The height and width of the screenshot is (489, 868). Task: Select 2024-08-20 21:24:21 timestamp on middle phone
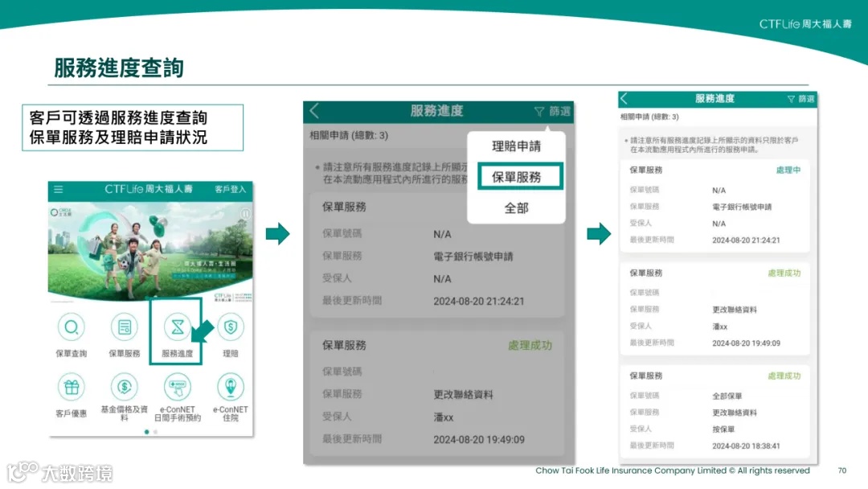click(x=479, y=302)
